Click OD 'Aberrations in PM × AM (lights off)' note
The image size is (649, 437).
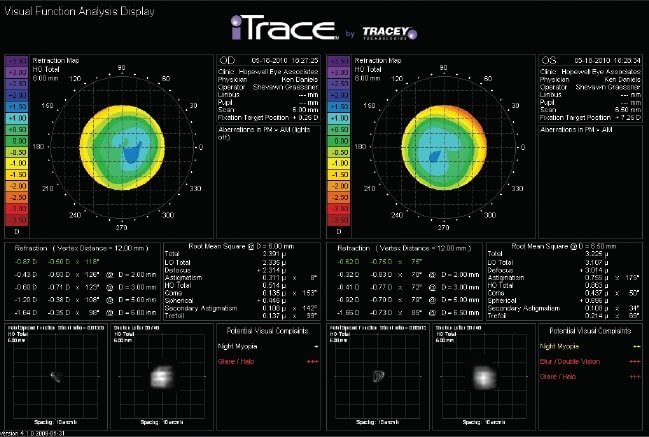(x=264, y=133)
